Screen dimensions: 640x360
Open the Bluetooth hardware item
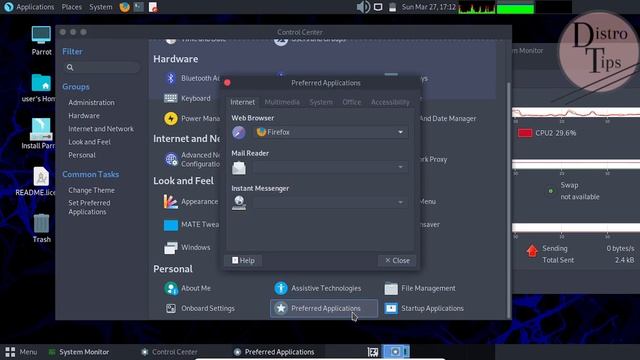click(192, 78)
